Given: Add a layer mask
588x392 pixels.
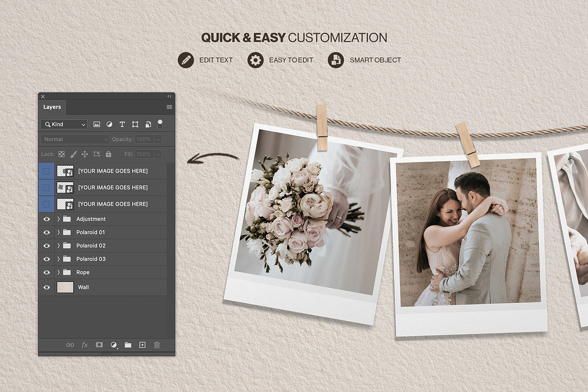Looking at the screenshot, I should click(99, 345).
